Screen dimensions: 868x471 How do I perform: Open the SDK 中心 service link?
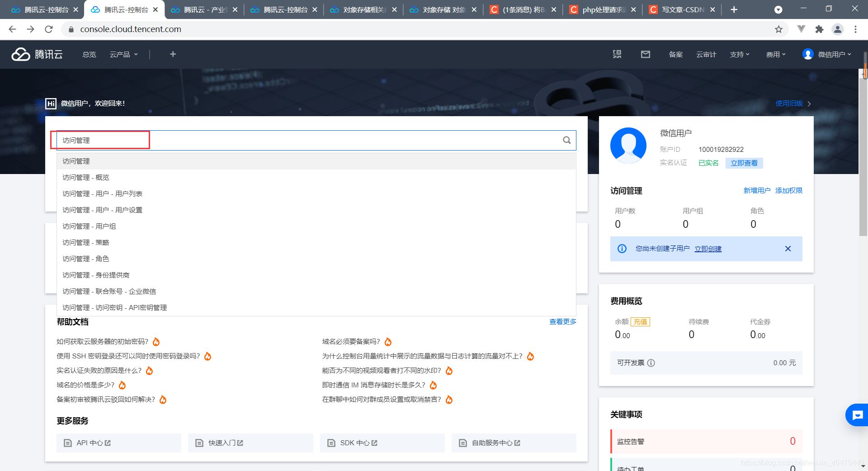(x=382, y=443)
